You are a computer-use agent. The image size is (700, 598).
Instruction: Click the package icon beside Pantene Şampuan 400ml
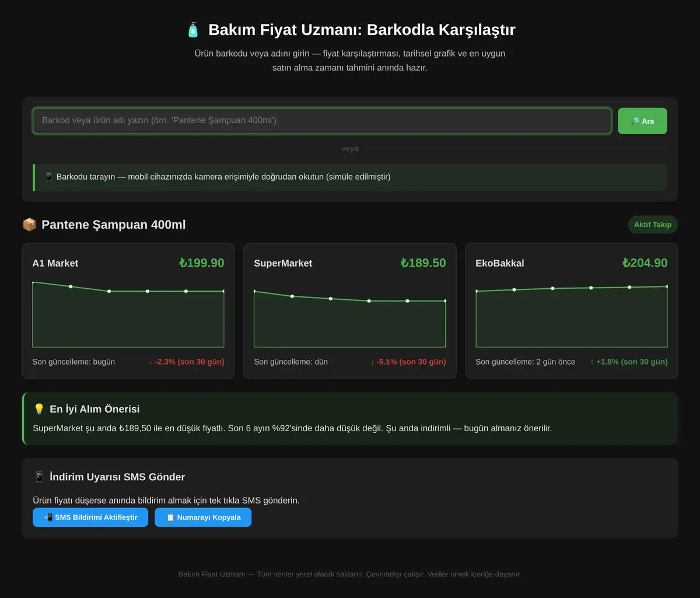(29, 225)
